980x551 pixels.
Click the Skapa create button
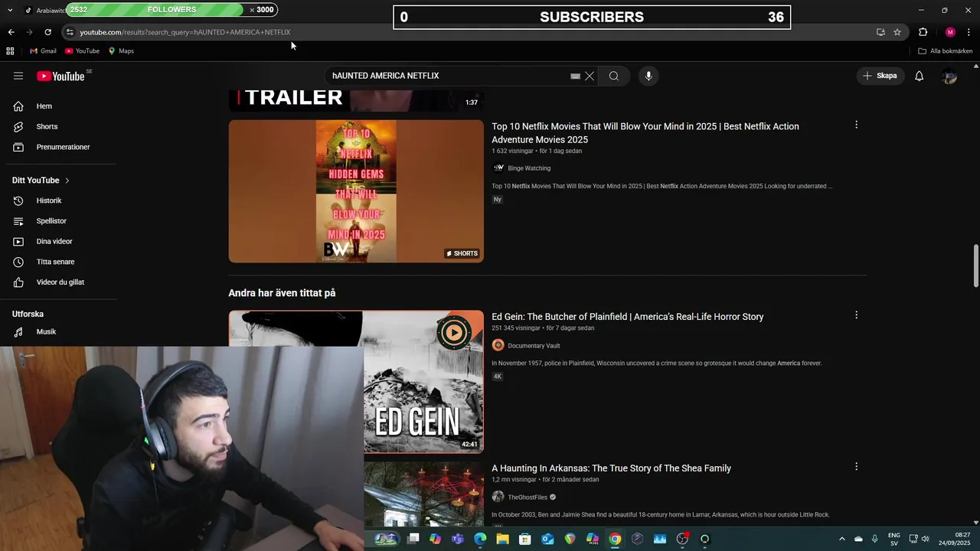pyautogui.click(x=880, y=76)
